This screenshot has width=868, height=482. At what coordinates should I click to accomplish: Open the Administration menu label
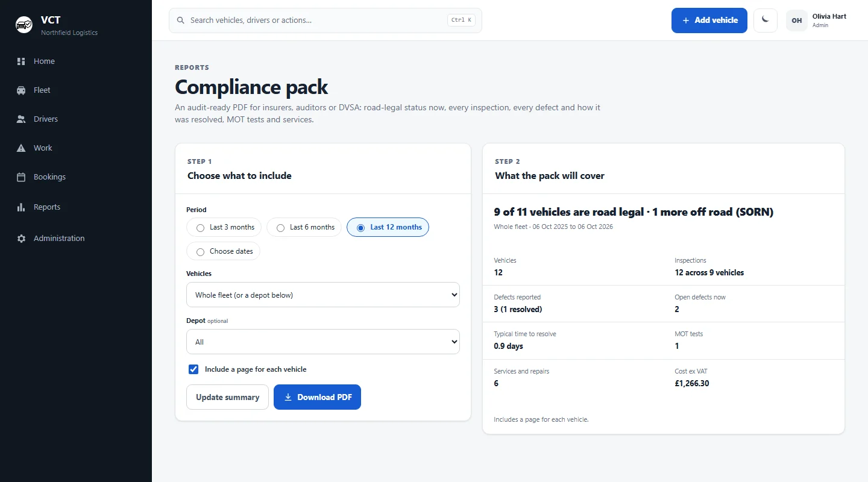[59, 239]
